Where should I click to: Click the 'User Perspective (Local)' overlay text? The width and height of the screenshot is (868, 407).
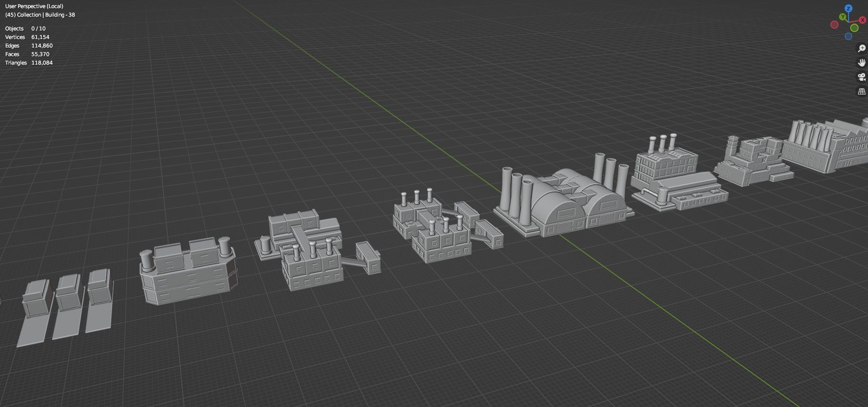point(34,6)
